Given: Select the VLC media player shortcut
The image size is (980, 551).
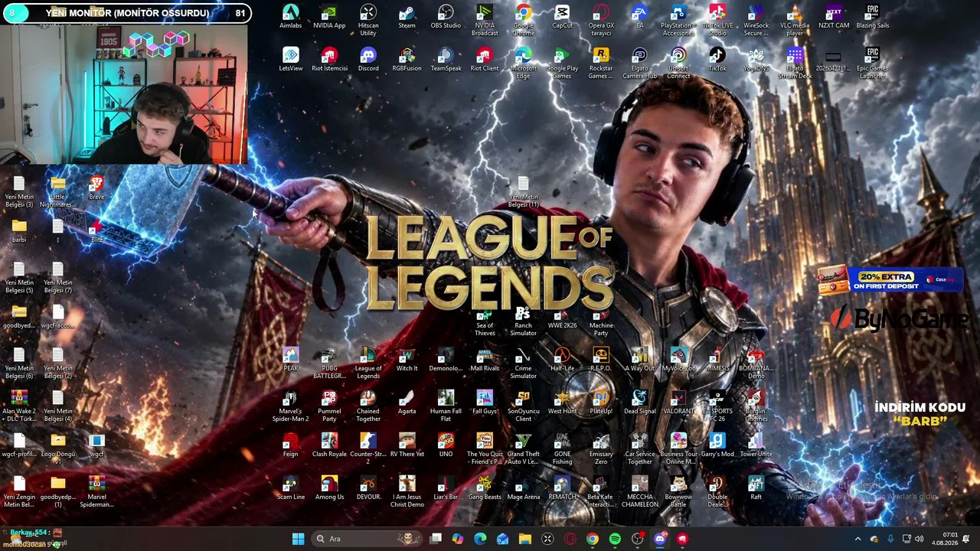Looking at the screenshot, I should point(795,21).
